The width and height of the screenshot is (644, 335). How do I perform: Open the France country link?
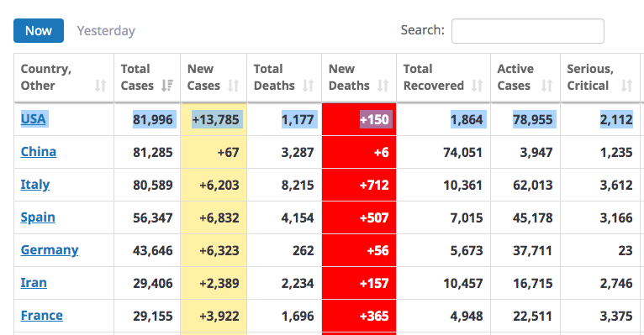point(42,316)
